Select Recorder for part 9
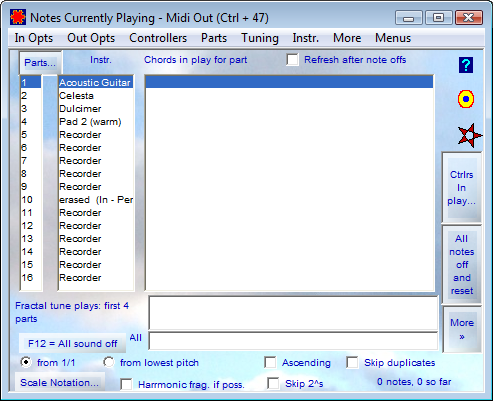The image size is (493, 401). click(96, 187)
